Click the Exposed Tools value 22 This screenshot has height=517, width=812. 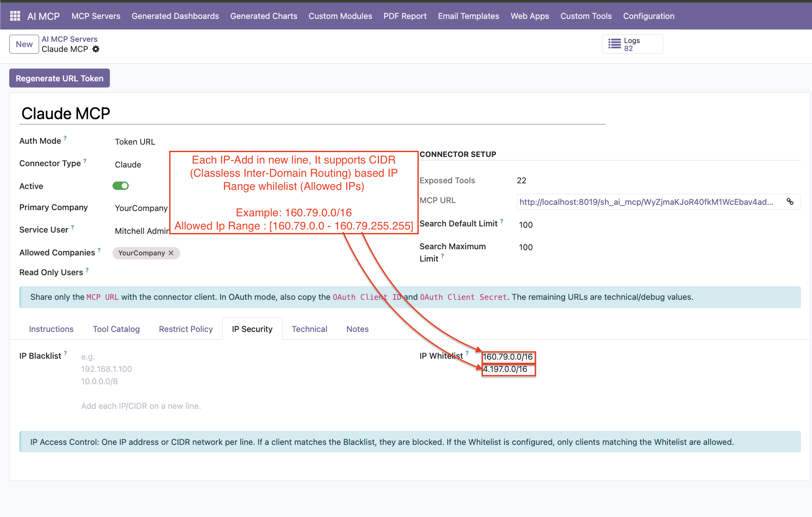click(522, 180)
